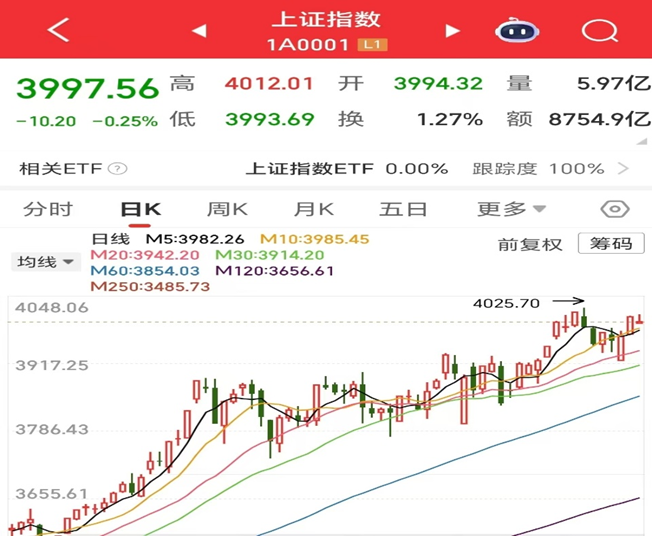Image resolution: width=652 pixels, height=536 pixels.
Task: Expand the 更多 chart period dropdown
Action: [511, 209]
